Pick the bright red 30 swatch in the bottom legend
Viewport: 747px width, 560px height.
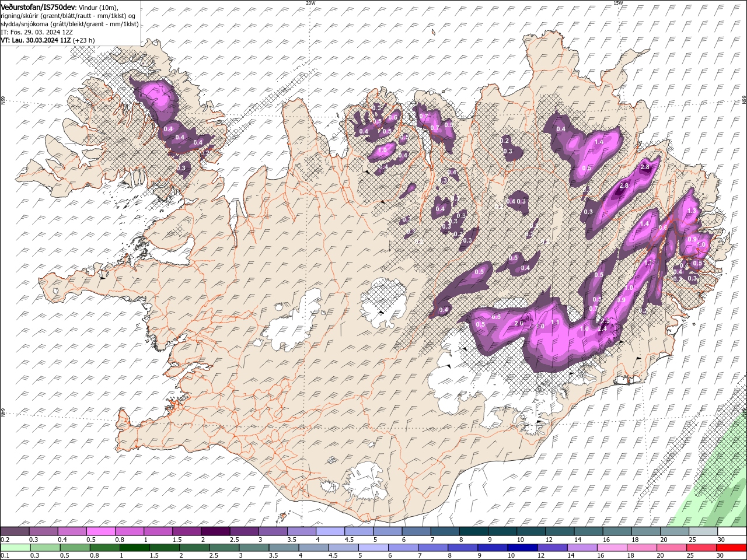point(731,548)
